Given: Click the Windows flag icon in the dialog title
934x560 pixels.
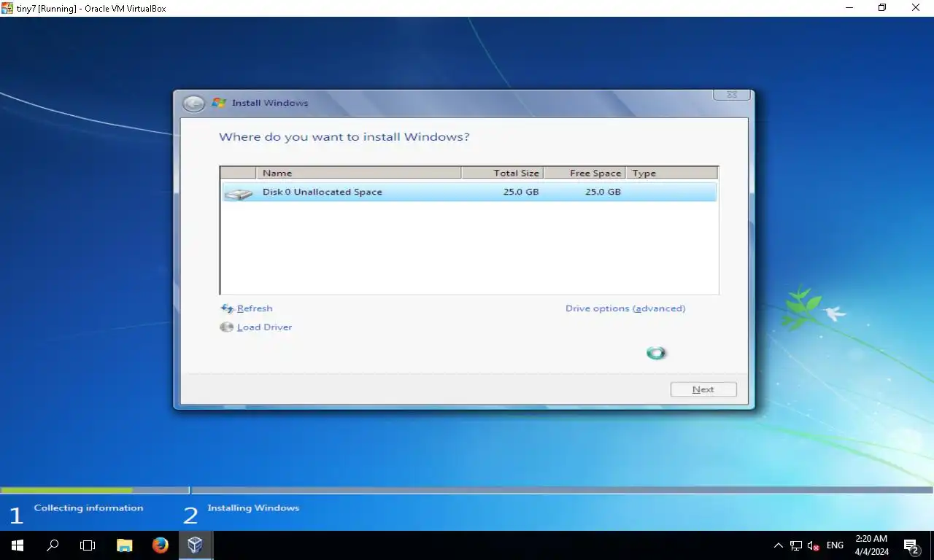Looking at the screenshot, I should (x=219, y=103).
